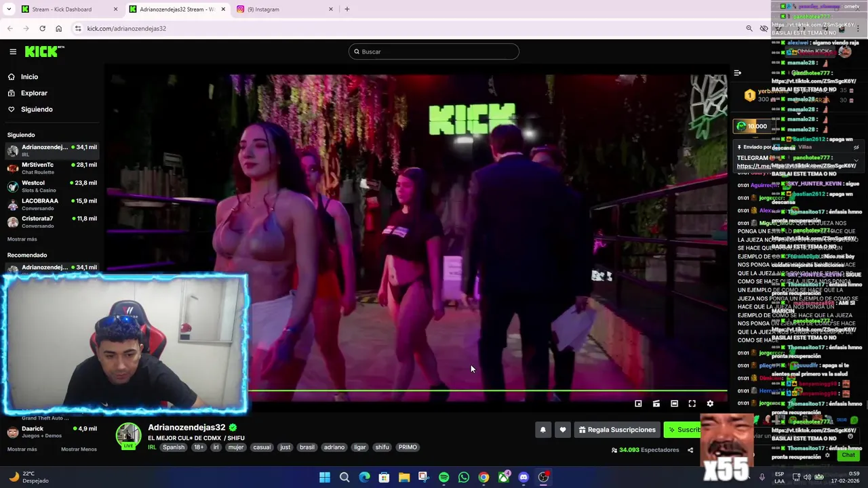868x488 pixels.
Task: Collapse the chat panel
Action: click(738, 73)
